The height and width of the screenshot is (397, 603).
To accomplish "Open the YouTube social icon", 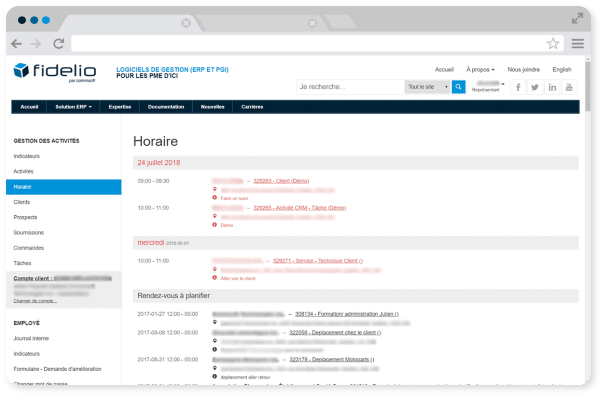I will [x=569, y=87].
